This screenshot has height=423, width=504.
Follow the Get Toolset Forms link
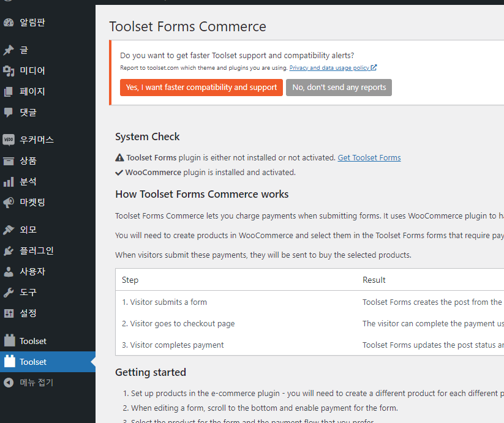click(x=369, y=158)
